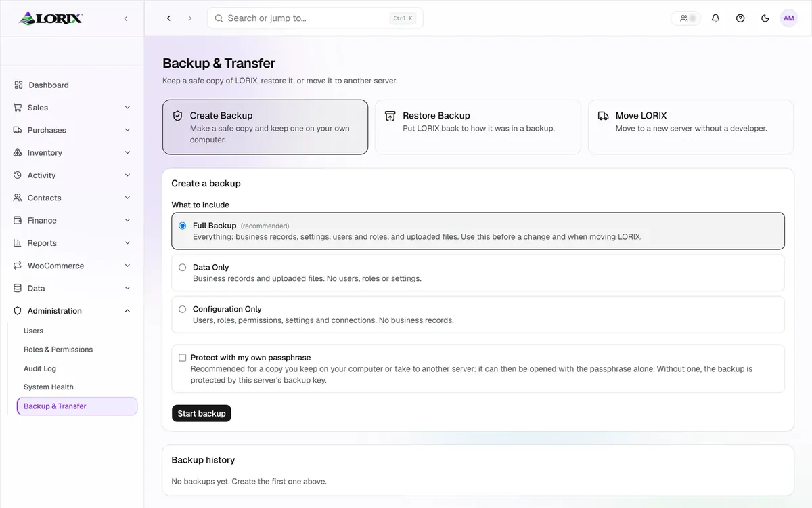Expand the Contacts menu chevron

click(127, 198)
